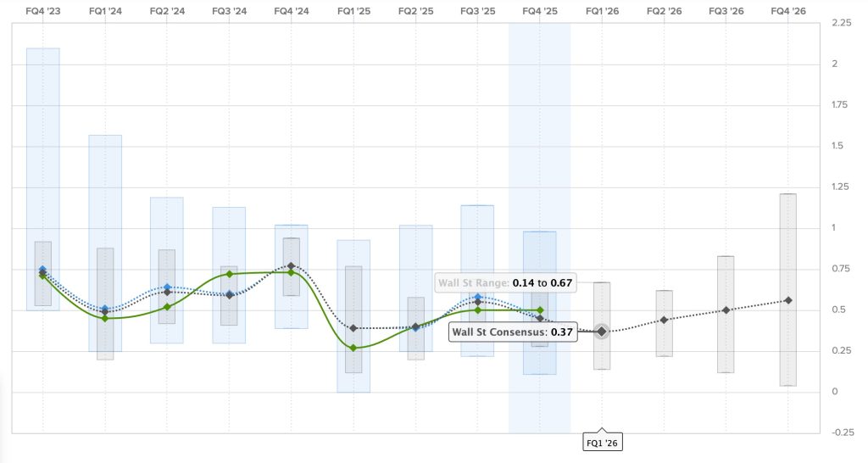Select the green diamond at FQ1 '24
This screenshot has height=463, width=868.
click(x=105, y=318)
